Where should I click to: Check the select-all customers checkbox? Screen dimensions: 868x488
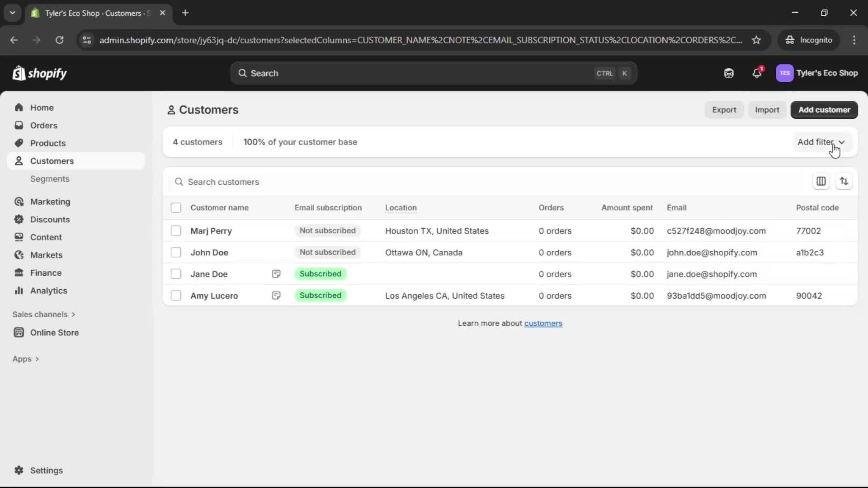point(176,208)
